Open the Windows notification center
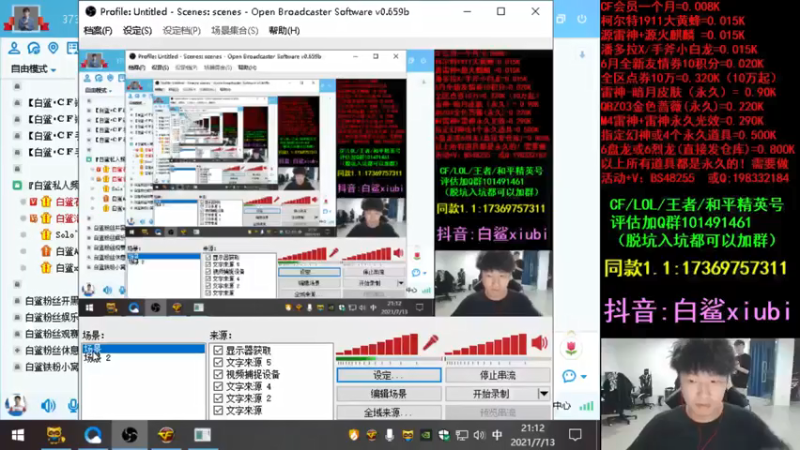This screenshot has height=450, width=800. tap(575, 435)
